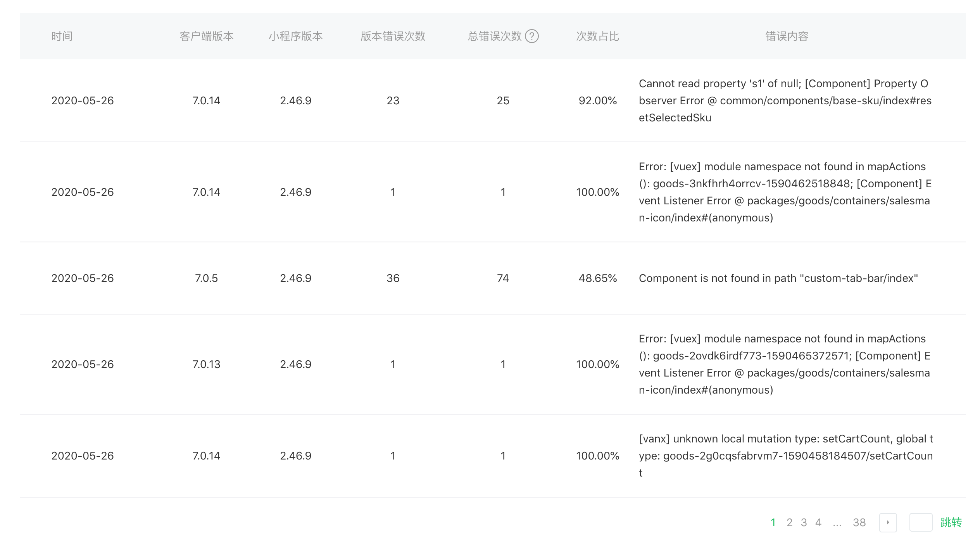Screen dimensions: 980x539
Task: Select current page 1 in pagination
Action: coord(773,522)
